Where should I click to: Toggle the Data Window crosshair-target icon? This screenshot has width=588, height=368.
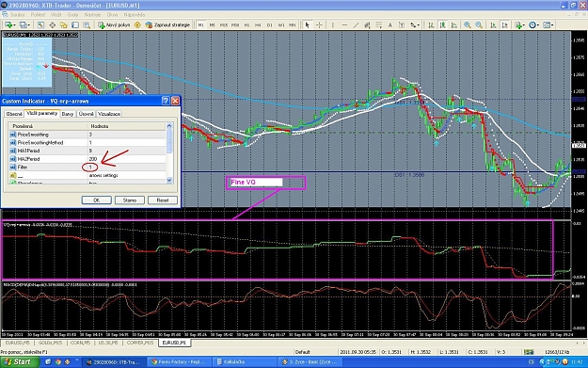point(52,25)
